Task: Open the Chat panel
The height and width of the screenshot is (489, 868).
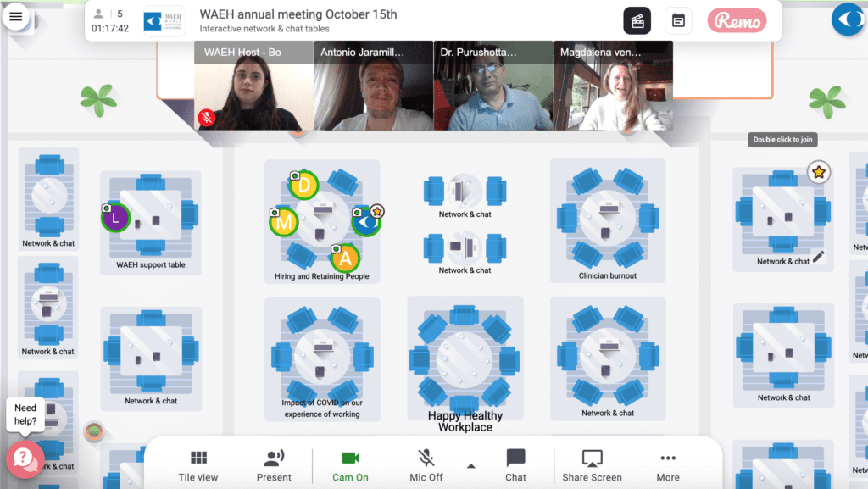Action: [x=515, y=466]
